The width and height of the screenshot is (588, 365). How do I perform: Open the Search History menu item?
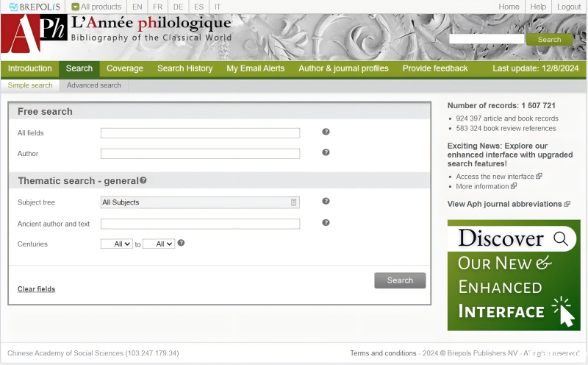pos(184,68)
